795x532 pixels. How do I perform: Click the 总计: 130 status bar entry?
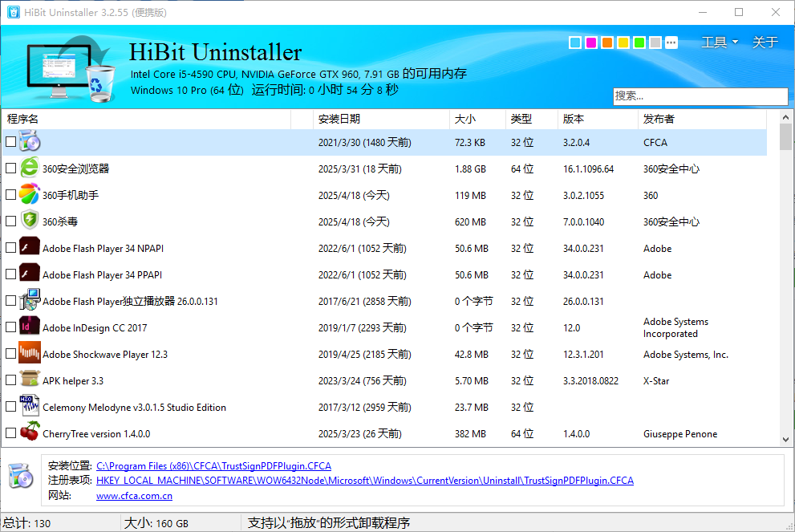point(26,523)
